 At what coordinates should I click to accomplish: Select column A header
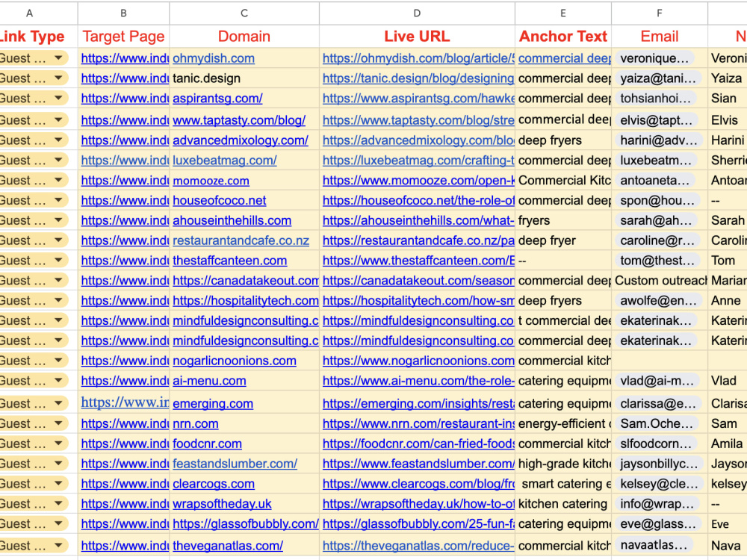click(x=30, y=13)
